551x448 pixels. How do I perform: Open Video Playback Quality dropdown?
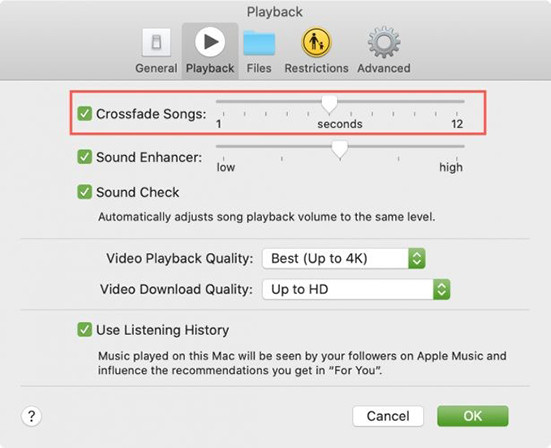(x=344, y=259)
